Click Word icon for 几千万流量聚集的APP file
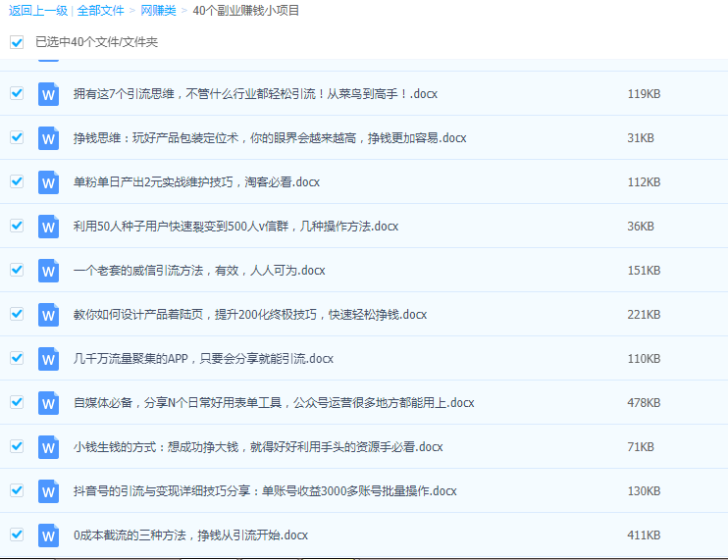This screenshot has width=728, height=560. (x=49, y=359)
